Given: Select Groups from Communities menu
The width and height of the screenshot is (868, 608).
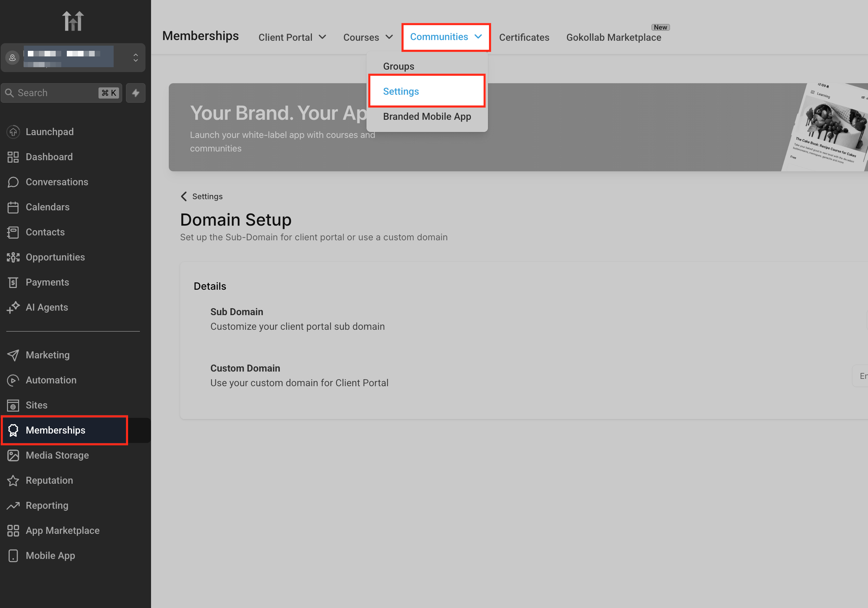Looking at the screenshot, I should 399,66.
